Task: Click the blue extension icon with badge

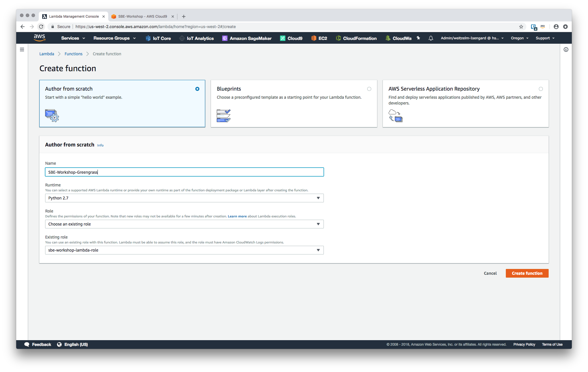Action: point(534,27)
